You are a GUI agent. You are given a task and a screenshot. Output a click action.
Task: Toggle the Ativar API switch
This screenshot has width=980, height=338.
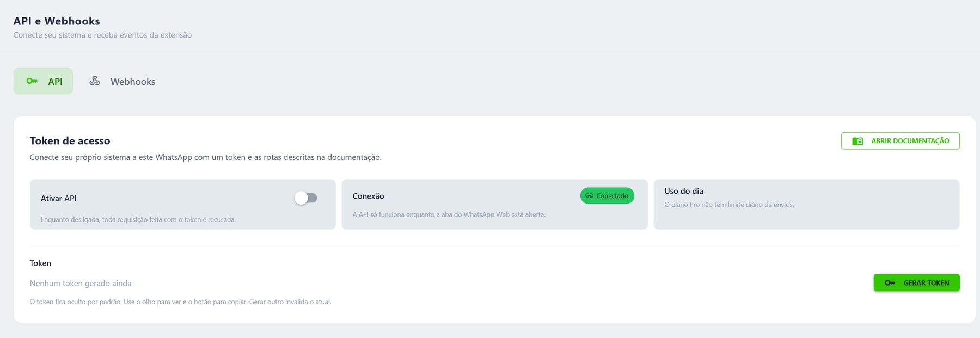[x=306, y=198]
